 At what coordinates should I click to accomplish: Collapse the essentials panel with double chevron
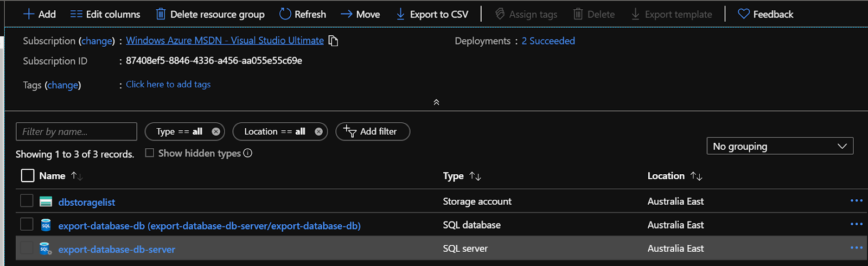pyautogui.click(x=436, y=102)
